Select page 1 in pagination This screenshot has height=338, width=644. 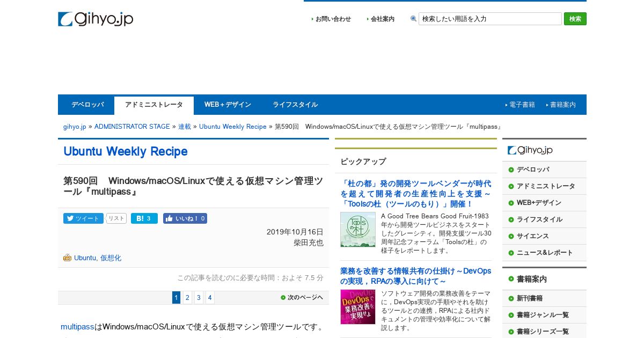(176, 298)
